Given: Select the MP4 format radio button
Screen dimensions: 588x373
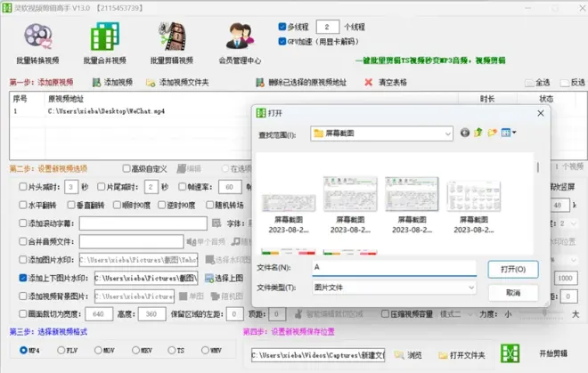Looking at the screenshot, I should [23, 350].
